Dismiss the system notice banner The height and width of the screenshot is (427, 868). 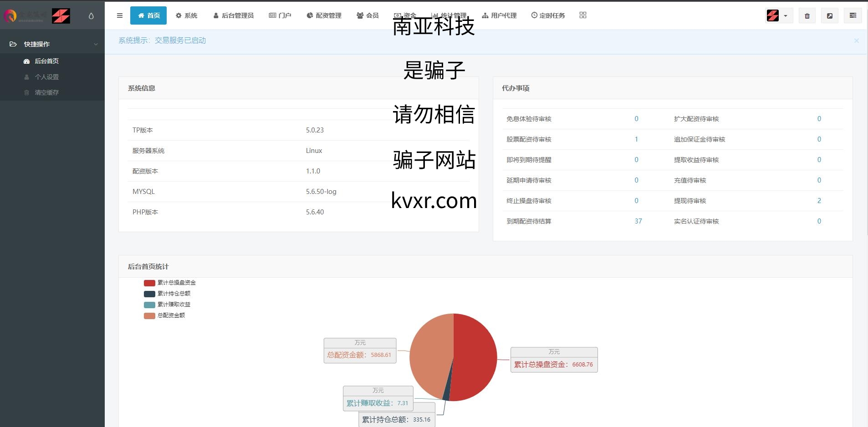pyautogui.click(x=856, y=41)
